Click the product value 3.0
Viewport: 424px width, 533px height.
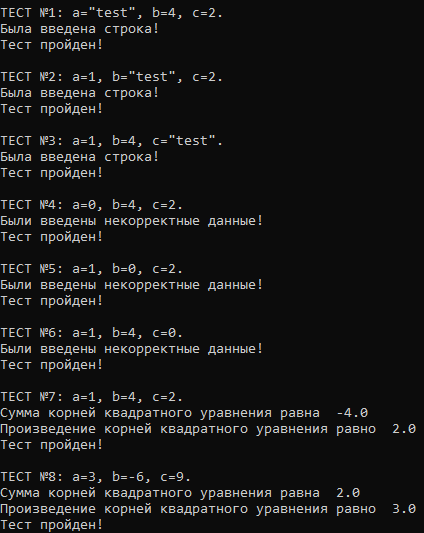click(404, 509)
